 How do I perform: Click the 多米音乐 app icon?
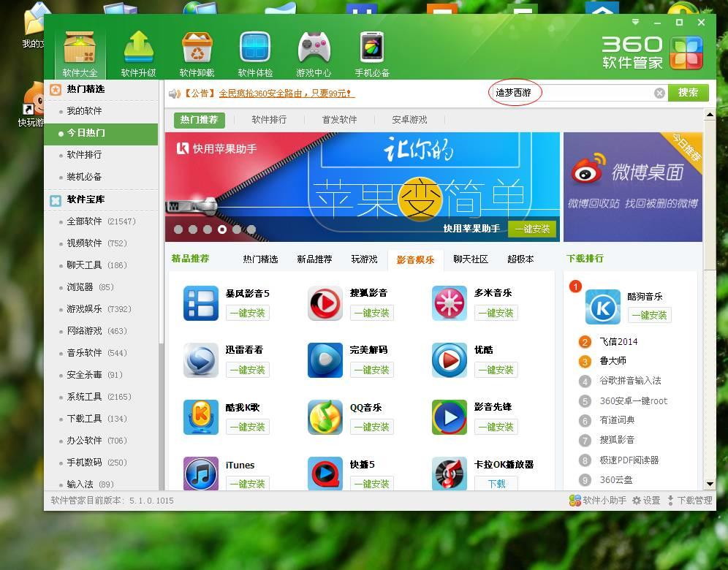pos(449,303)
